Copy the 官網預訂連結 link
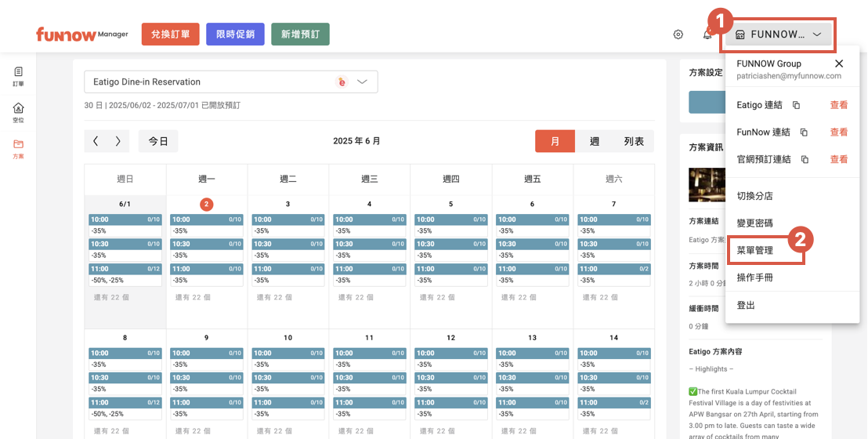Viewport: 868px width, 439px height. point(805,160)
